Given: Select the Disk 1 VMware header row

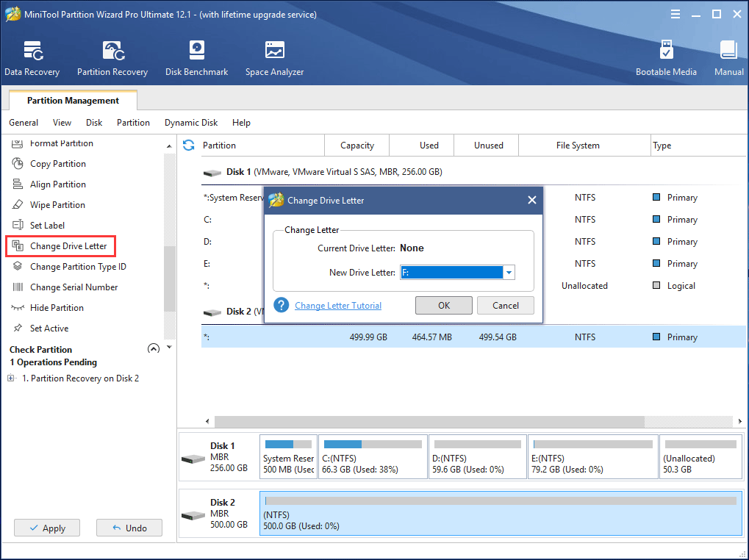Looking at the screenshot, I should (473, 172).
